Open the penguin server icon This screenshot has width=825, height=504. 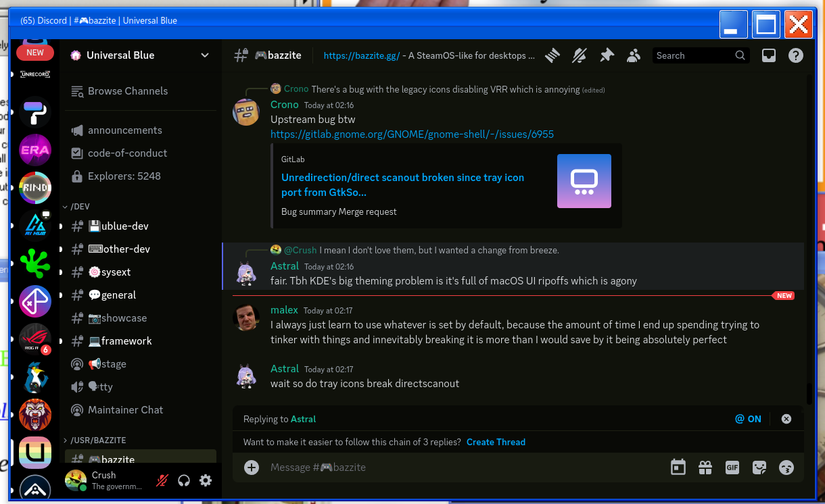[x=35, y=377]
